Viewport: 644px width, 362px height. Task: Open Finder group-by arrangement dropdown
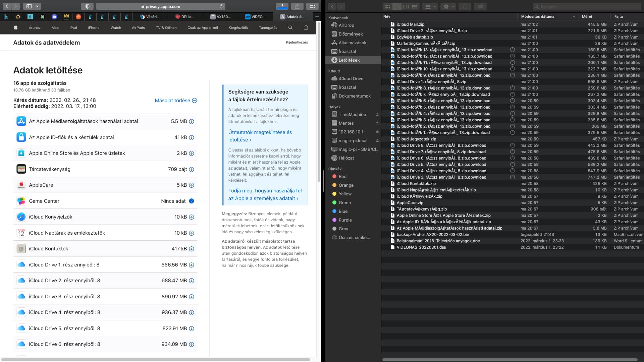430,7
